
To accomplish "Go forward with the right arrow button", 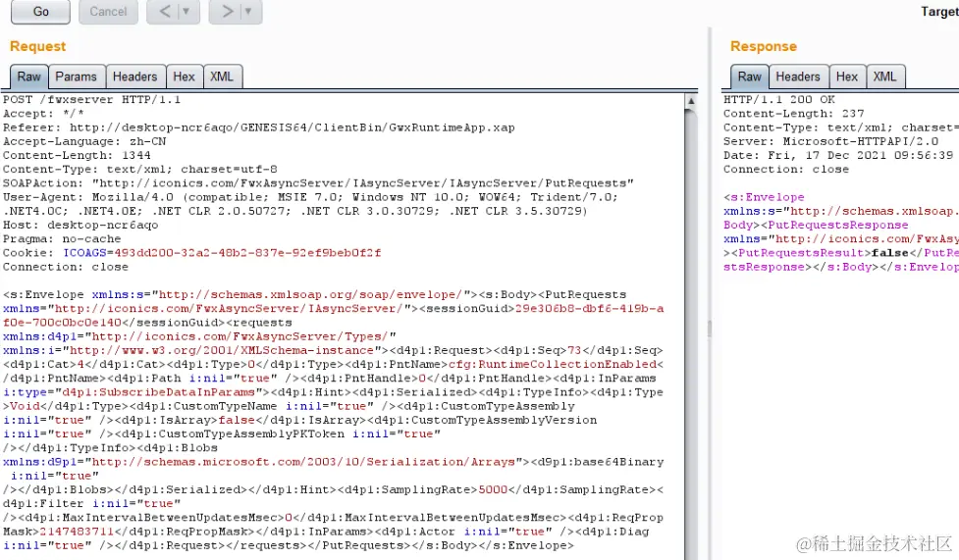I will point(227,12).
